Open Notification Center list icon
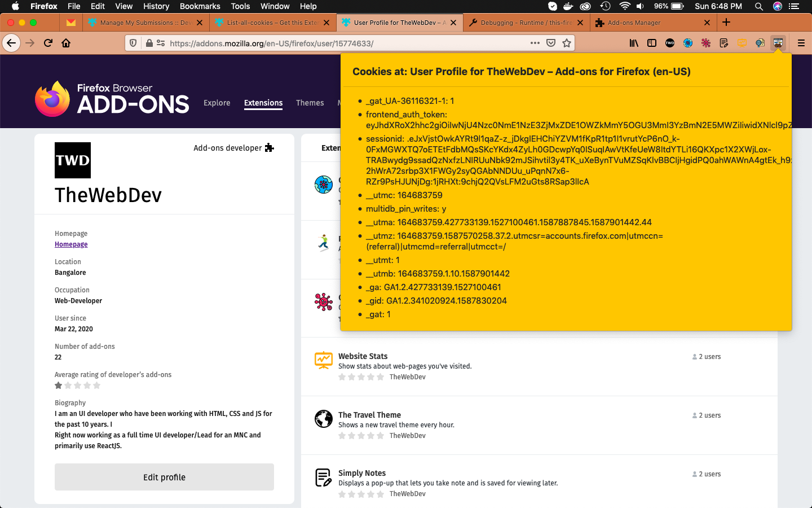Viewport: 812px width, 508px height. [795, 6]
